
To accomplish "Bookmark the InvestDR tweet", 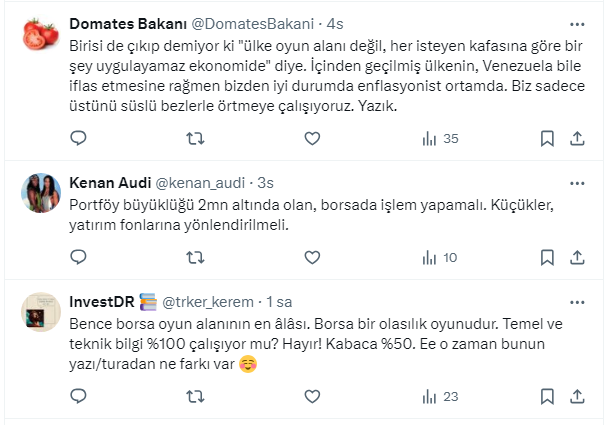I will click(547, 397).
